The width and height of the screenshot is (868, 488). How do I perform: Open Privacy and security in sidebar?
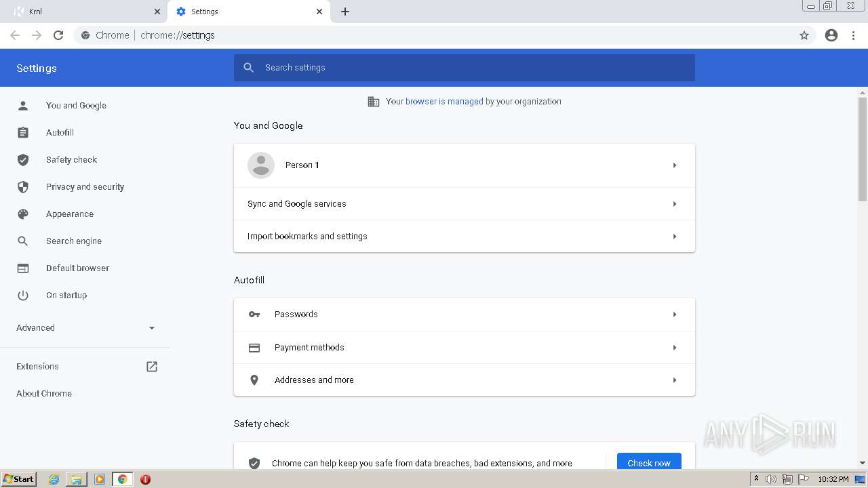coord(85,187)
